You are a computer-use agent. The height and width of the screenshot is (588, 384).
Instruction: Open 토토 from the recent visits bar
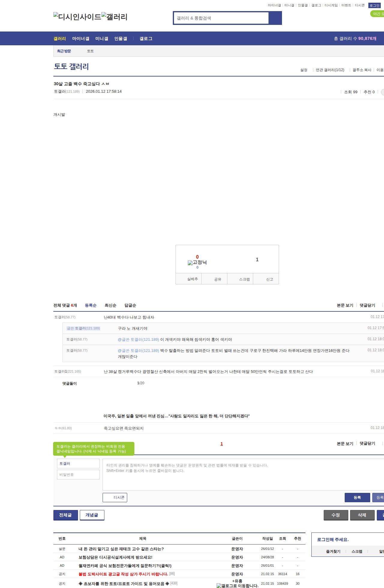[90, 51]
